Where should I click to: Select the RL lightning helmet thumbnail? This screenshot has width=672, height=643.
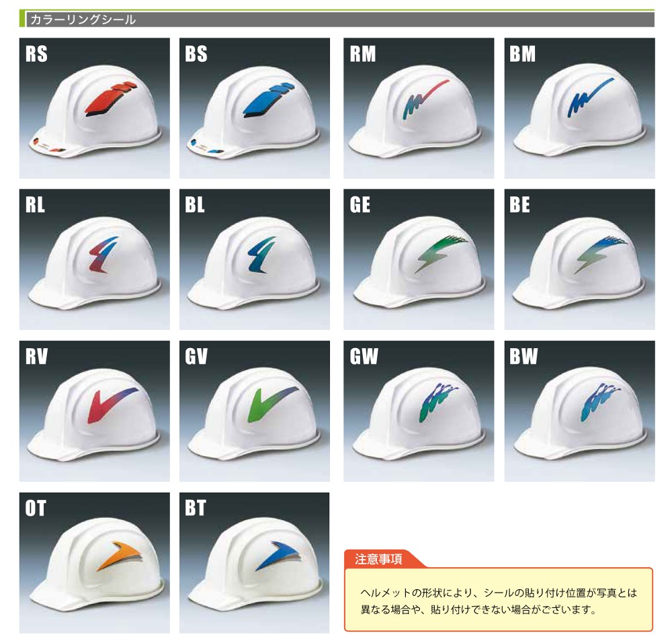94,259
